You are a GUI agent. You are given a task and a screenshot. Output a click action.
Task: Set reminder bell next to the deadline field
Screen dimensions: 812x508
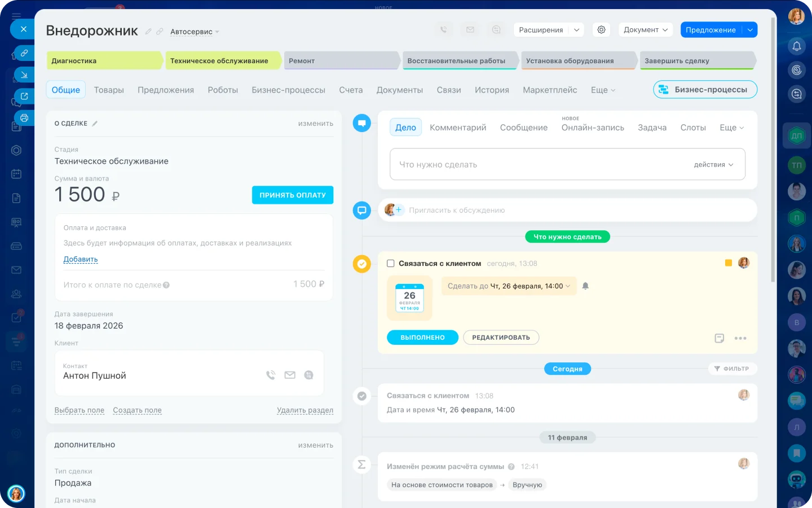tap(585, 286)
